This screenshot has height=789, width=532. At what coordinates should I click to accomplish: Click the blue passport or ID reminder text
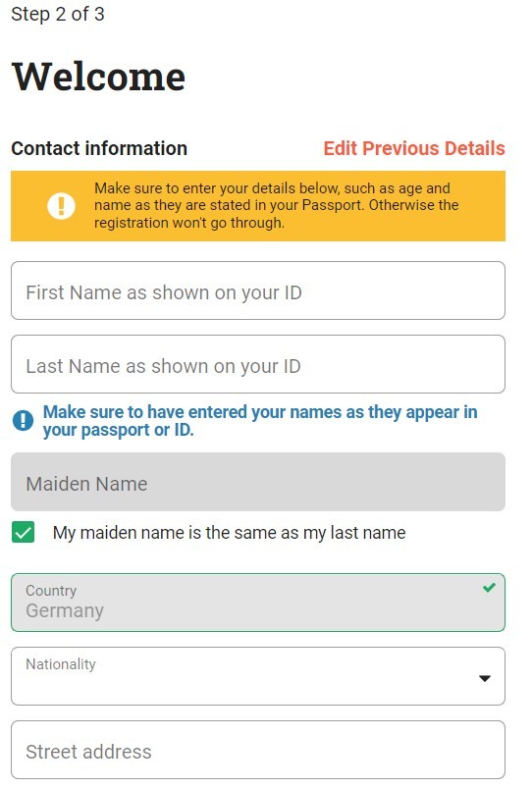[x=260, y=421]
